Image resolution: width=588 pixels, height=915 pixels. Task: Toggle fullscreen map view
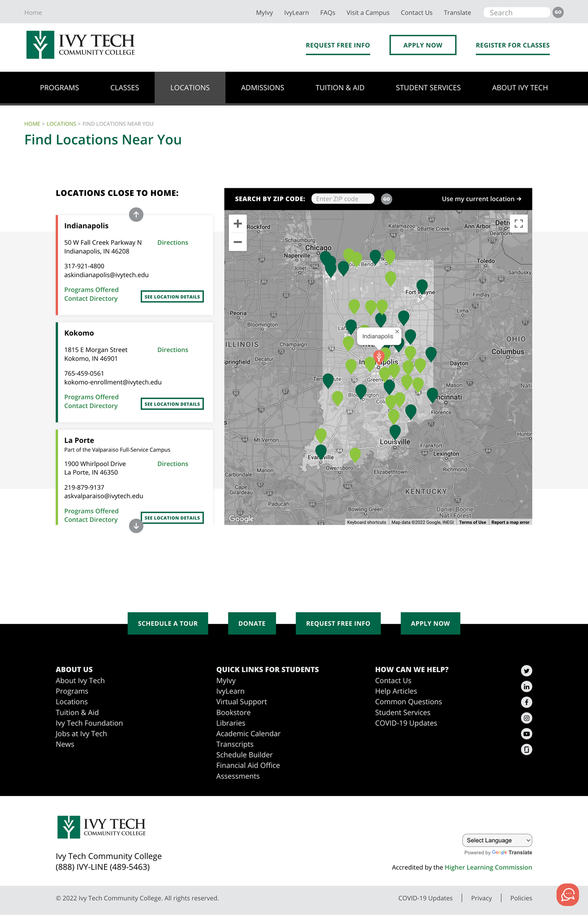(518, 224)
